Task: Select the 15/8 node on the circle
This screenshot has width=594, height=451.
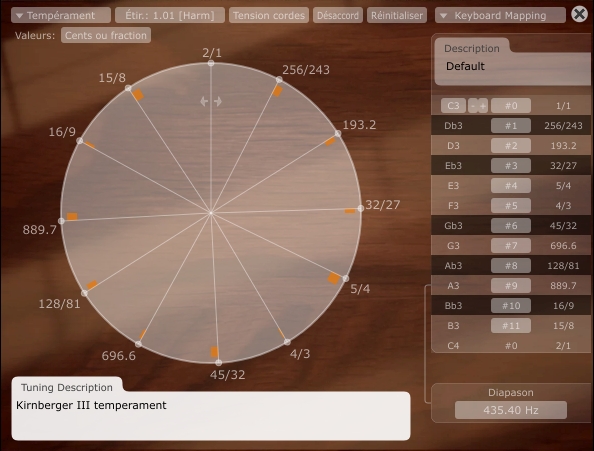Action: (128, 88)
